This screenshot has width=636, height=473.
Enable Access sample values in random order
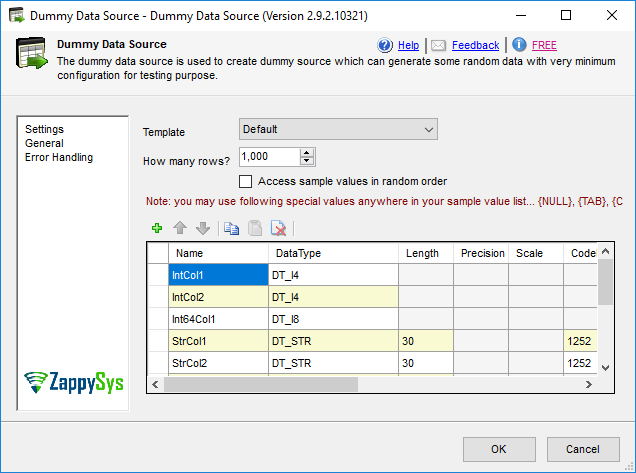[x=245, y=181]
